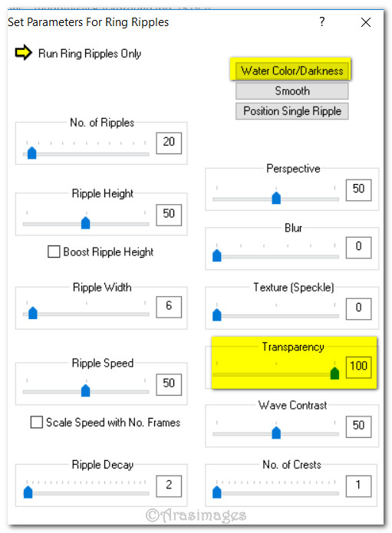Click the Texture (Speckle) value field
392x533 pixels.
359,308
